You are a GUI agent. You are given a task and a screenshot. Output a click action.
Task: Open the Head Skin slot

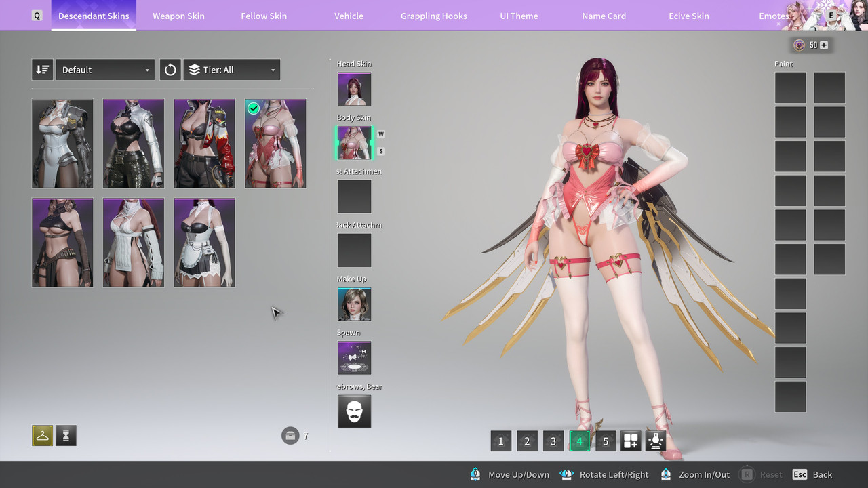point(354,89)
